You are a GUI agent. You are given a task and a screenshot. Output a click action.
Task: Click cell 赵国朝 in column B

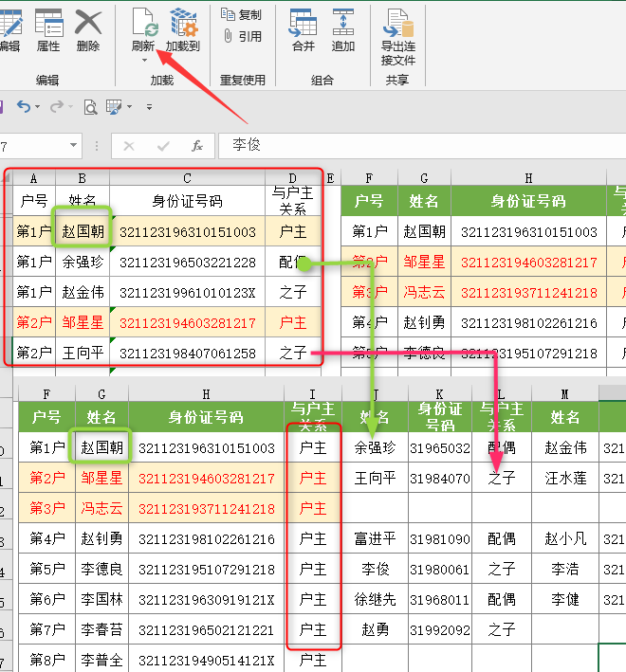(83, 231)
